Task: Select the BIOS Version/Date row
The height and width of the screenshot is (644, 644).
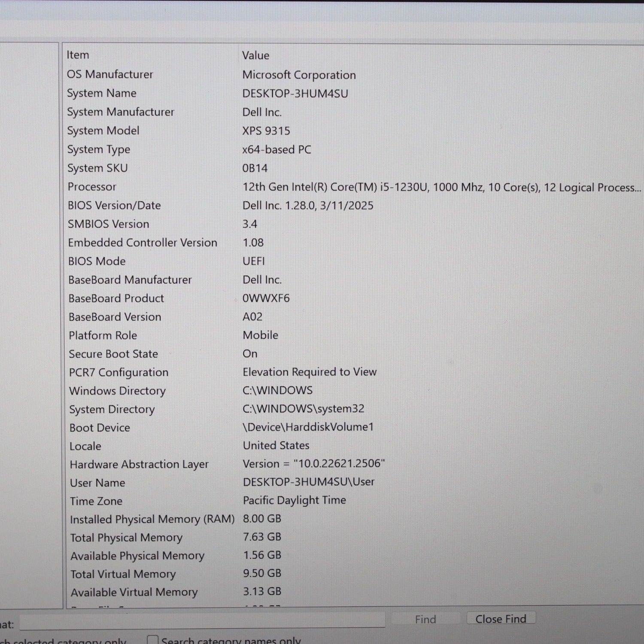Action: click(354, 205)
